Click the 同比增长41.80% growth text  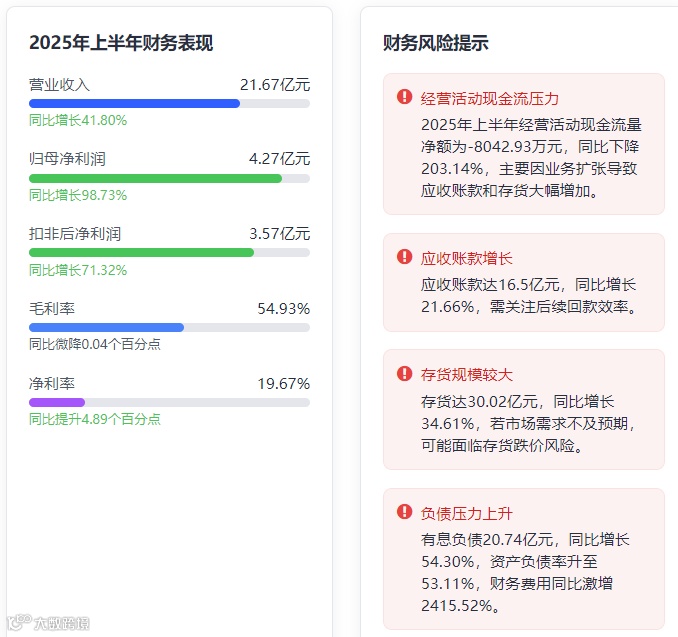coord(78,120)
